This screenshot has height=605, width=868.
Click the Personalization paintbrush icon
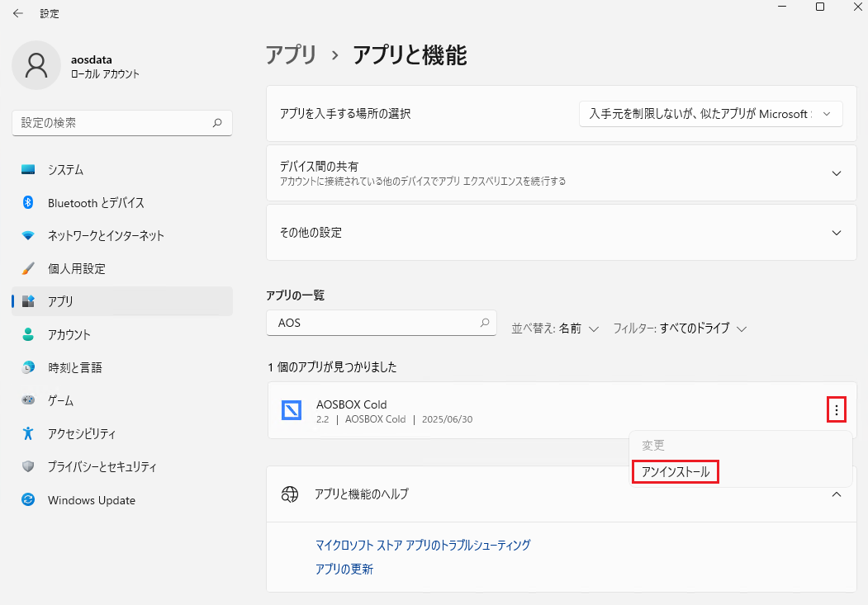[28, 268]
